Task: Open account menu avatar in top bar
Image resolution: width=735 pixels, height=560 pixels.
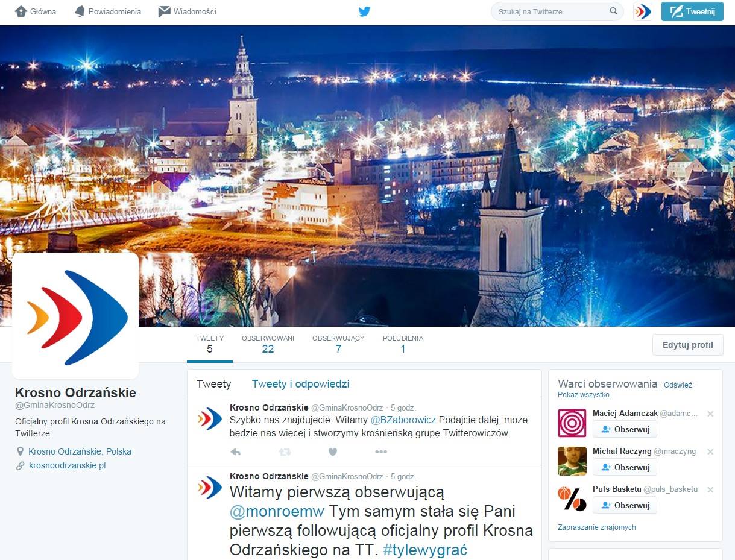Action: tap(643, 11)
